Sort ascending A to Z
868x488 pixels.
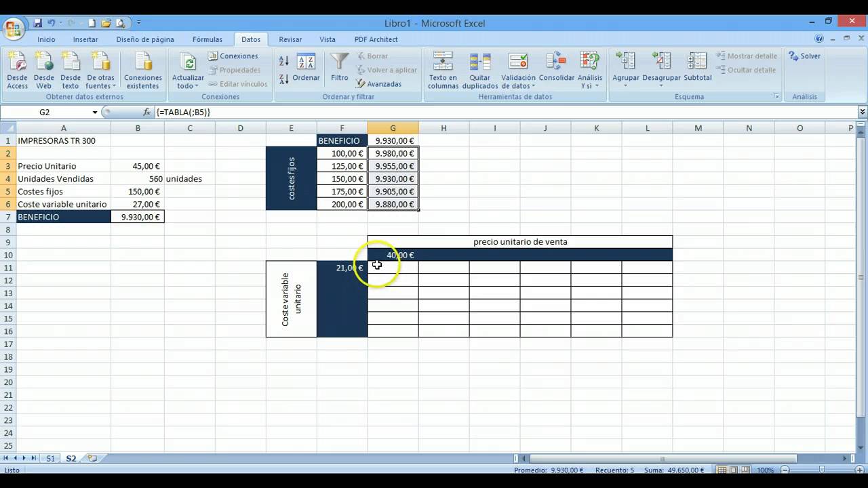tap(284, 62)
